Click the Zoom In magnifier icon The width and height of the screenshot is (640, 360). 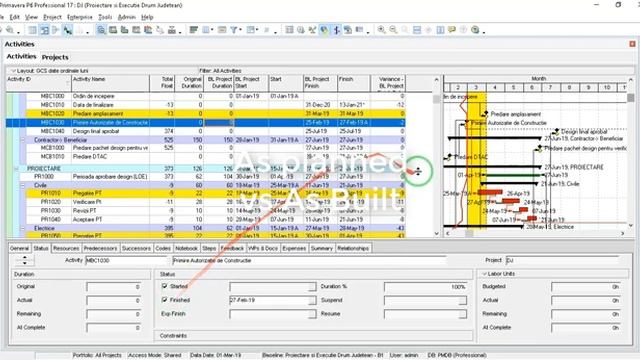point(381,30)
